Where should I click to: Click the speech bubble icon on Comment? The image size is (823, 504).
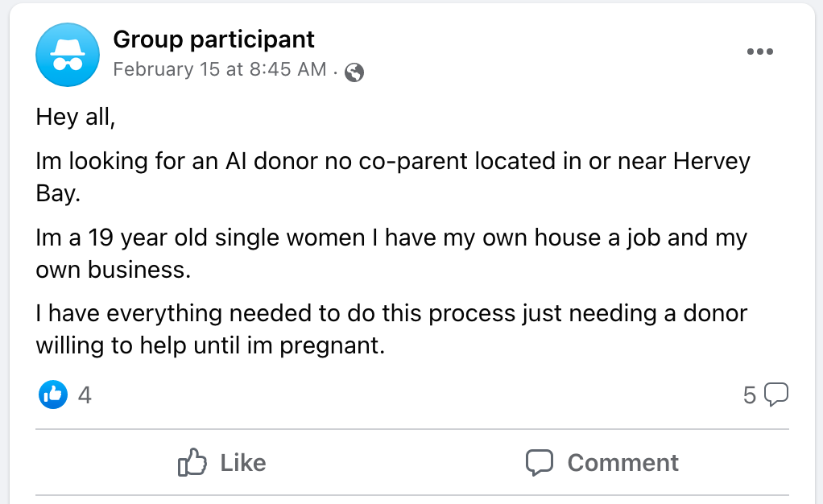540,462
